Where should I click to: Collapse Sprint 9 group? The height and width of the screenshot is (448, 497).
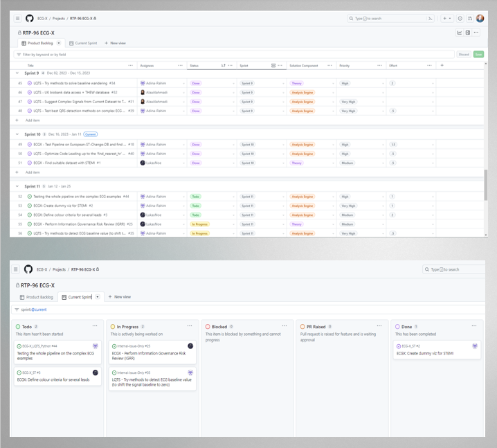17,73
